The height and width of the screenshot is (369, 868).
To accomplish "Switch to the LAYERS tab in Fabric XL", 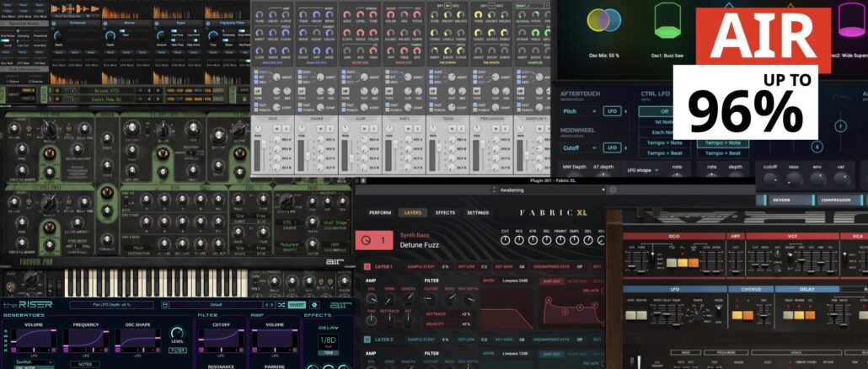I will point(413,212).
